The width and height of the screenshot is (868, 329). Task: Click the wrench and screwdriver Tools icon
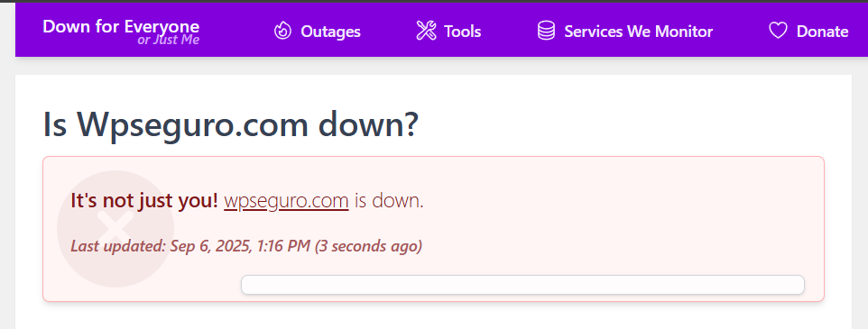point(426,31)
